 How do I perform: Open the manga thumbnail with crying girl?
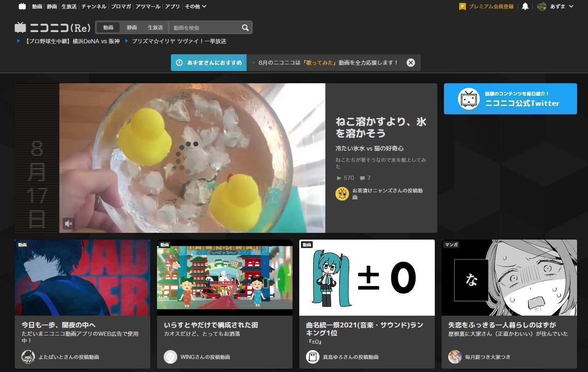click(509, 277)
